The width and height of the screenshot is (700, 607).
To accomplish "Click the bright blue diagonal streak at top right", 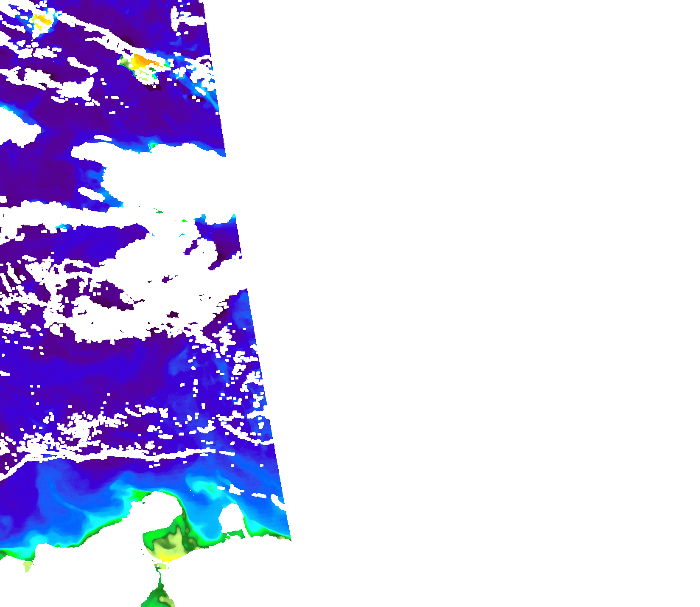I will 211,100.
